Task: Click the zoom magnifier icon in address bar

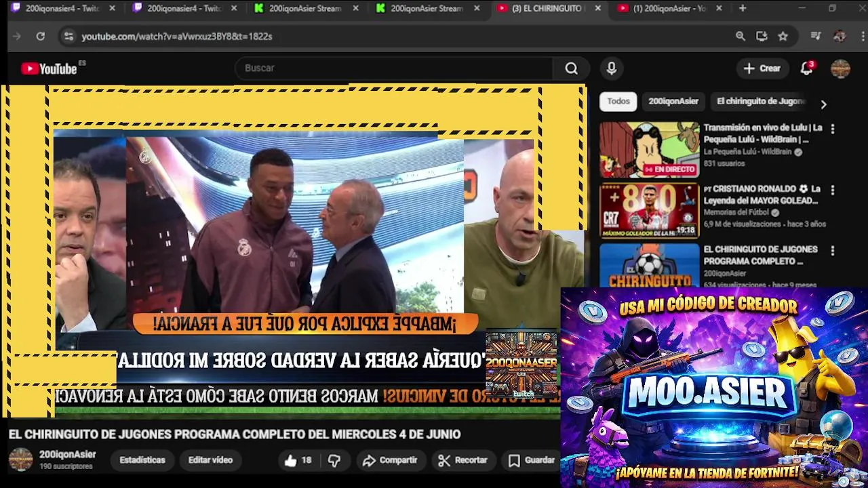Action: 741,37
